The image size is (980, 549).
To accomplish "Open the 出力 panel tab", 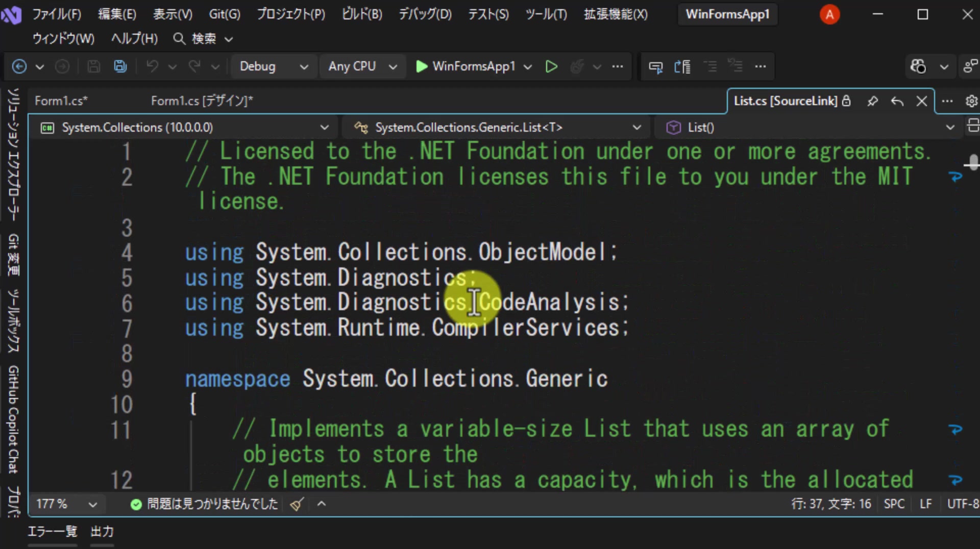I will 102,532.
